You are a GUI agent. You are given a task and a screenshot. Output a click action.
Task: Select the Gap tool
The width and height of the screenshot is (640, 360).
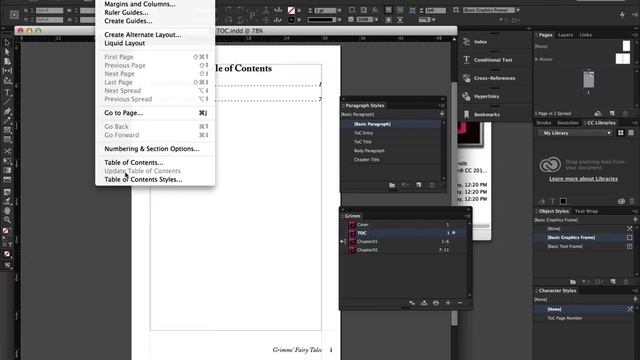pos(7,71)
